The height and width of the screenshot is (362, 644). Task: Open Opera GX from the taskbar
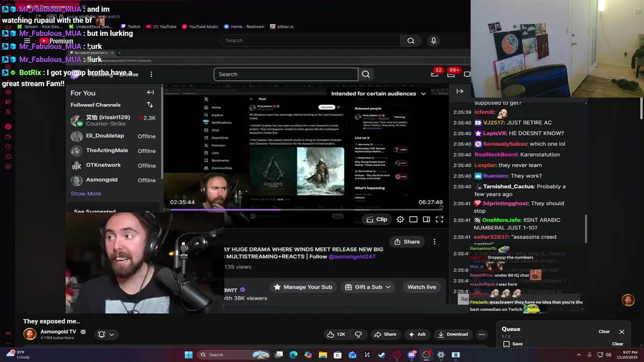coord(397,355)
